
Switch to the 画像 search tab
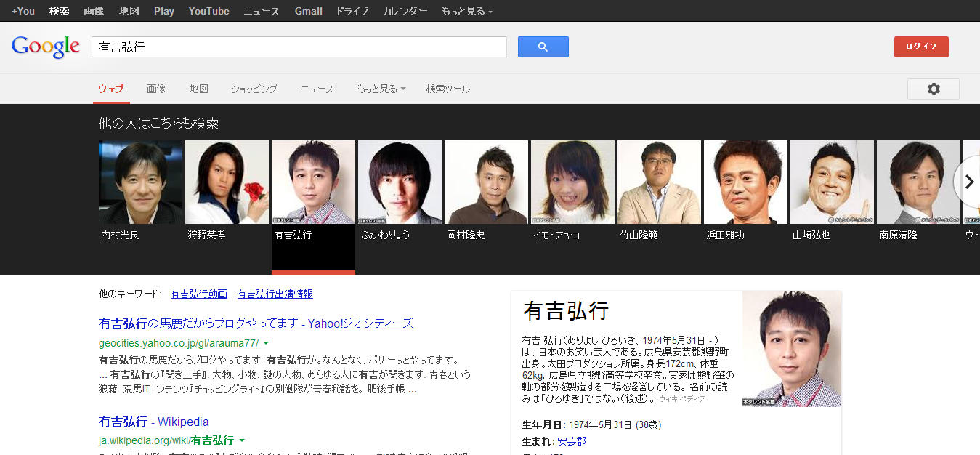pos(156,89)
